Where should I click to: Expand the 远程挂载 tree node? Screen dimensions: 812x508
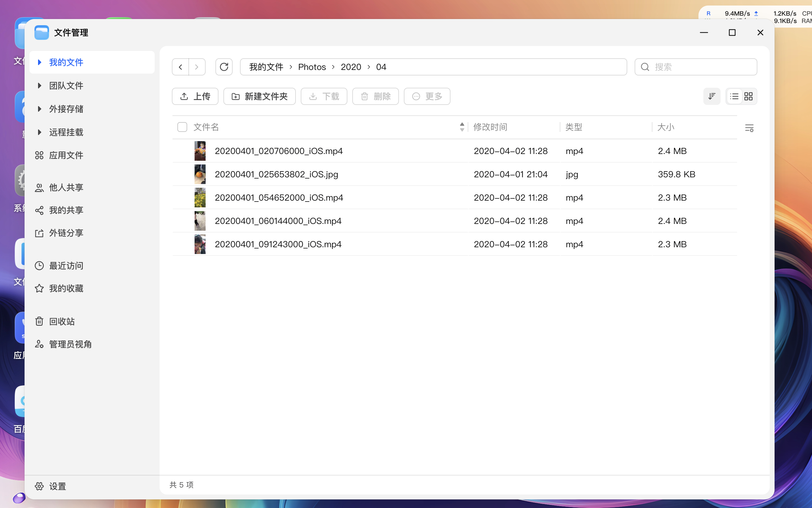pyautogui.click(x=39, y=132)
